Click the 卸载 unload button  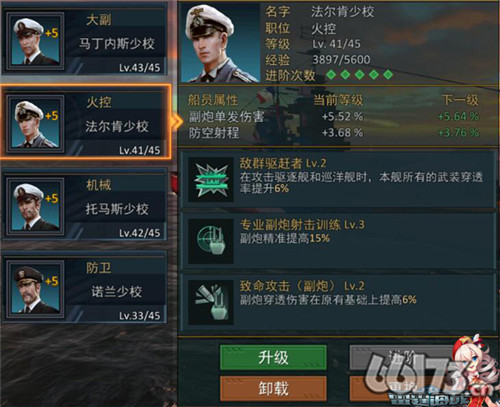click(273, 389)
